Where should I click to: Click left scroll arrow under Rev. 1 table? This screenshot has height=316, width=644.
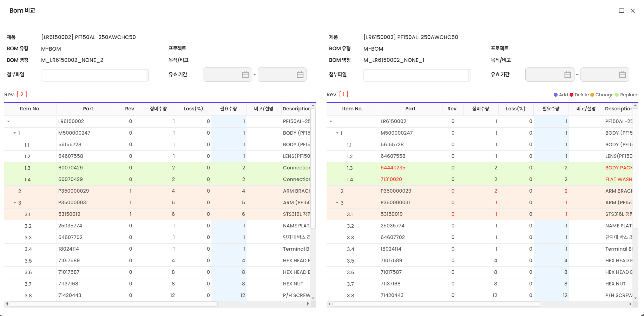[329, 304]
